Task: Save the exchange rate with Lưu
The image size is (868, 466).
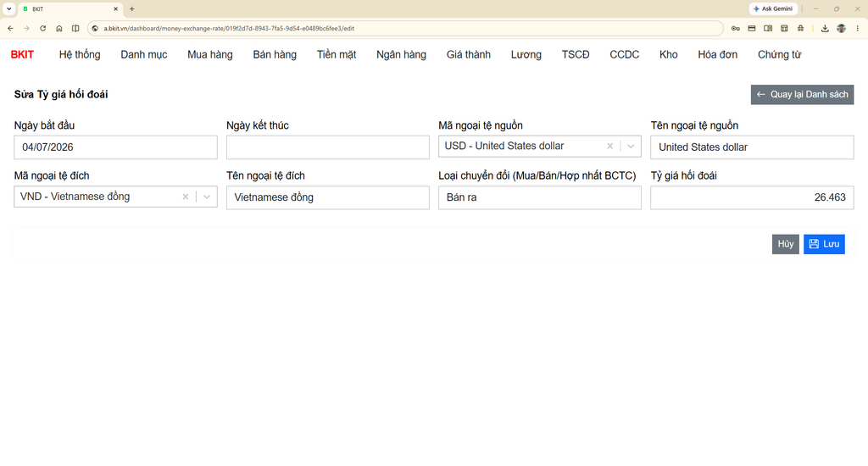Action: [x=824, y=244]
